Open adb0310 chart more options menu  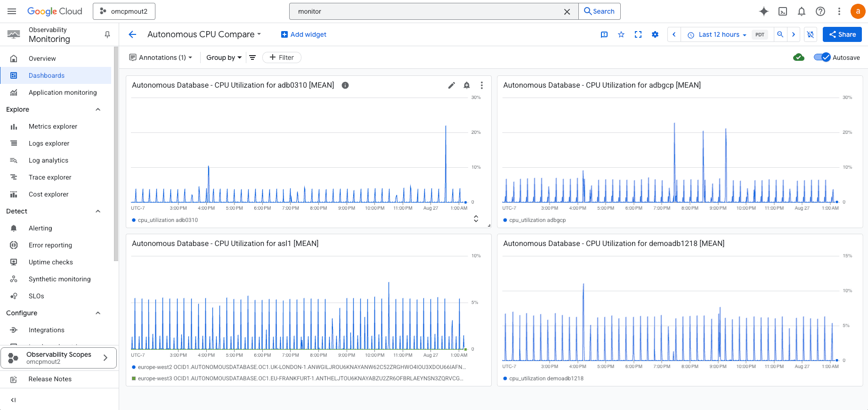click(481, 85)
